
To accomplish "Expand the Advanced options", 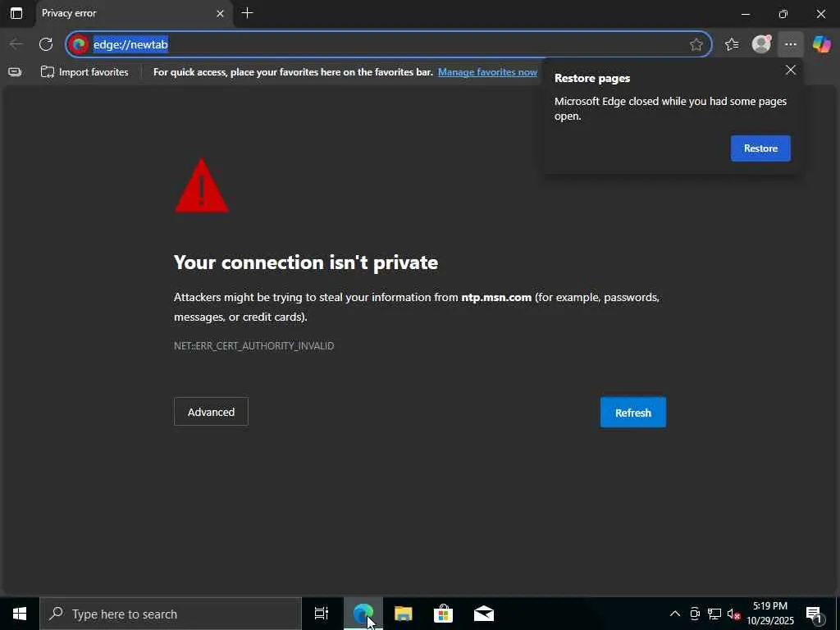I will (211, 412).
